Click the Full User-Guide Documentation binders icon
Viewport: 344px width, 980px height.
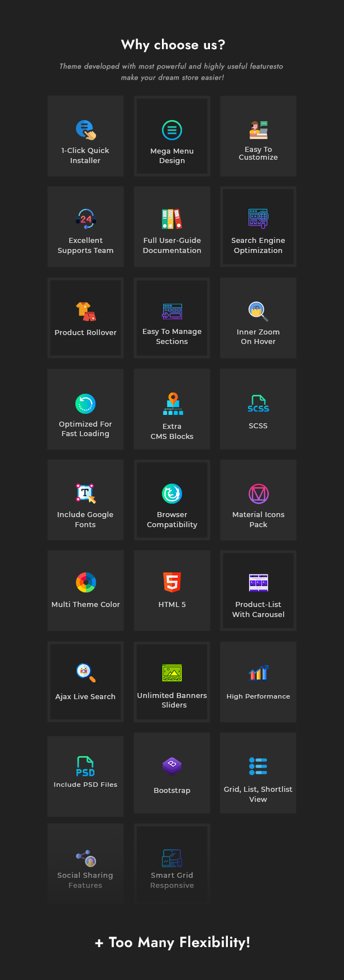coord(172,219)
